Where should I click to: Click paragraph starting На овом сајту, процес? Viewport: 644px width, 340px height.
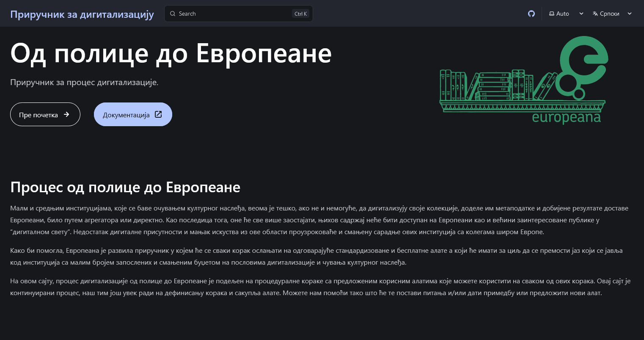(320, 287)
